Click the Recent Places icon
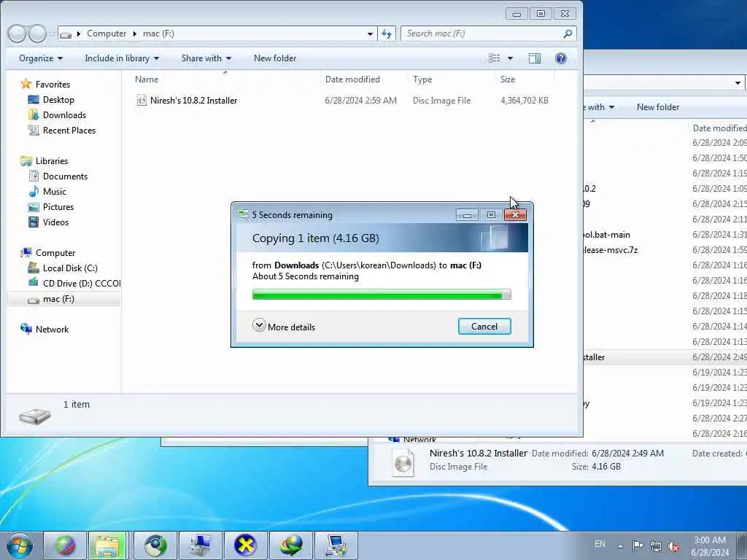This screenshot has width=747, height=560. pyautogui.click(x=34, y=130)
